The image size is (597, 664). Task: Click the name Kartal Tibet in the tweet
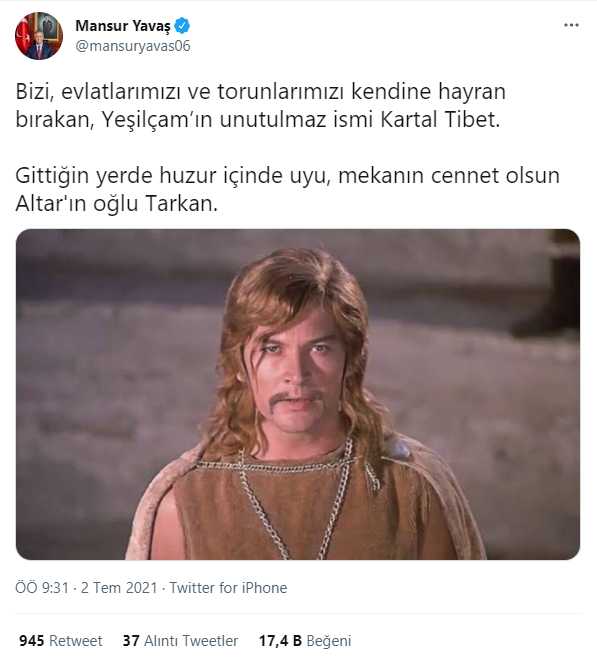(x=440, y=119)
